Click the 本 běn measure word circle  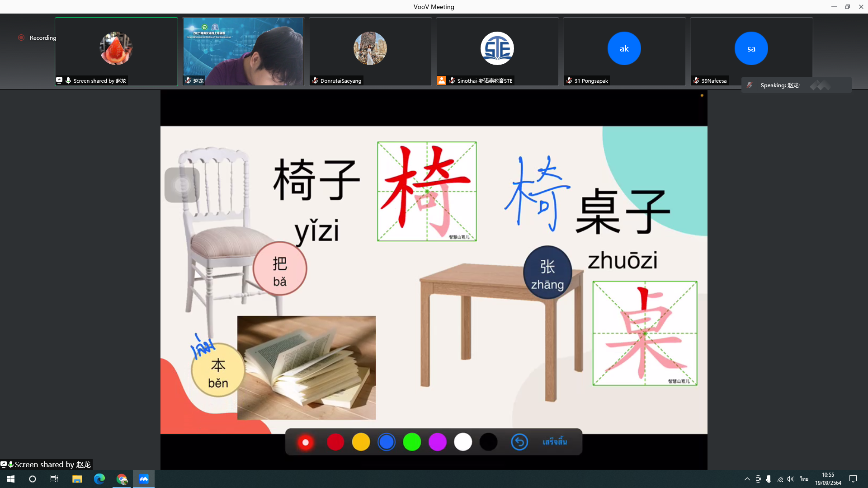[x=218, y=371]
